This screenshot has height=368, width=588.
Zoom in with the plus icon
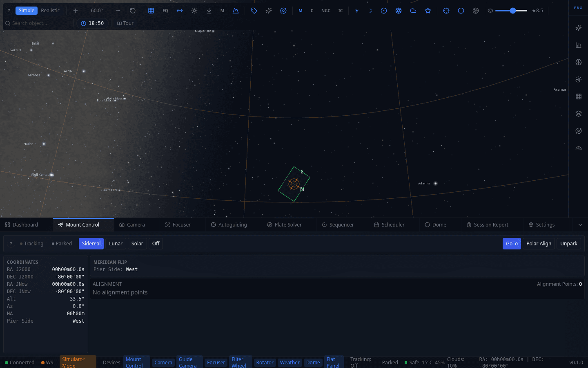[76, 11]
